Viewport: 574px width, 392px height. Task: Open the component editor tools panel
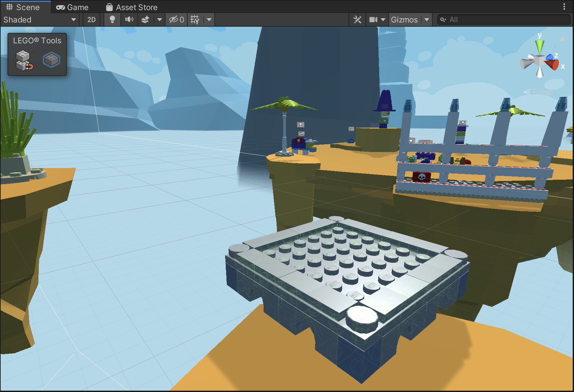pos(357,20)
